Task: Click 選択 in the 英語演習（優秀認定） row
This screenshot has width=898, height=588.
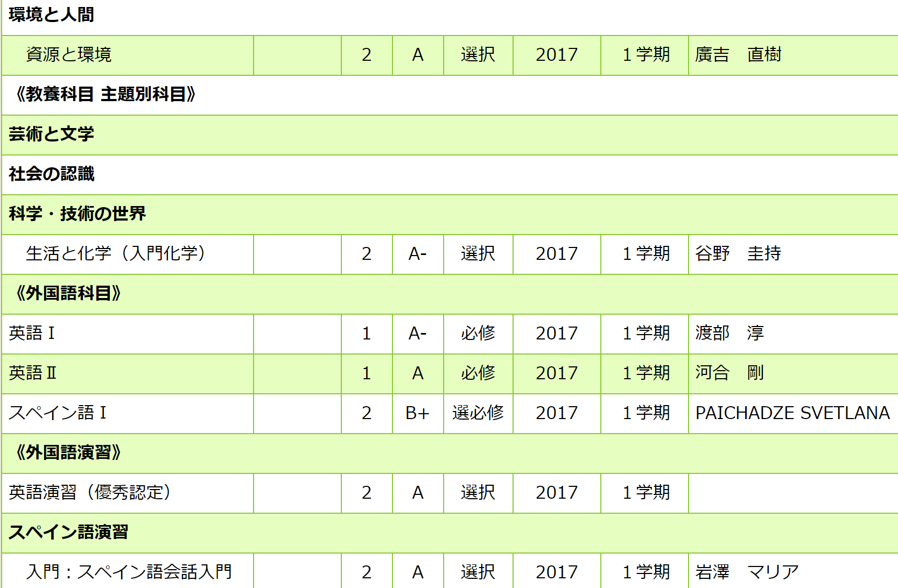Action: [x=478, y=492]
